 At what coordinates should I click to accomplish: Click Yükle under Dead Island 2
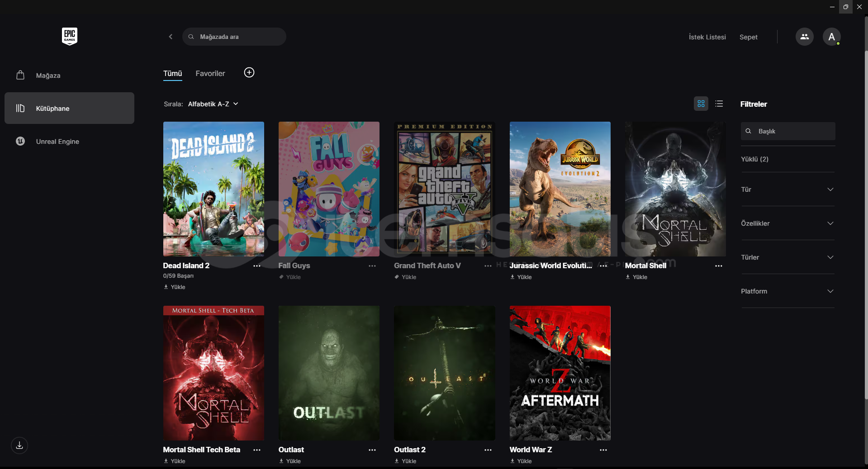(x=175, y=287)
